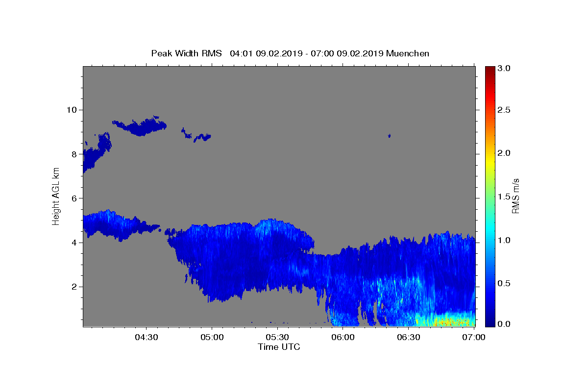The height and width of the screenshot is (392, 588).
Task: Click the plot title 'Peak Width RMS'
Action: [186, 53]
